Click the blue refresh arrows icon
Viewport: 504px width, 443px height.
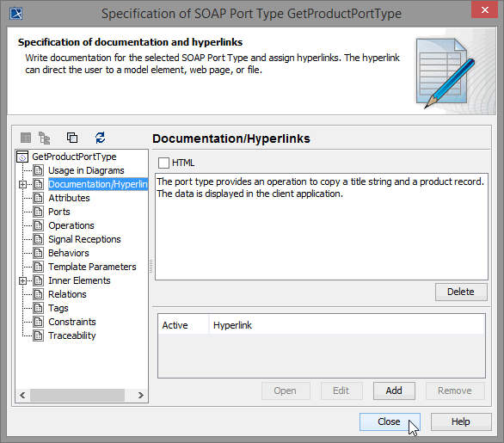click(101, 138)
